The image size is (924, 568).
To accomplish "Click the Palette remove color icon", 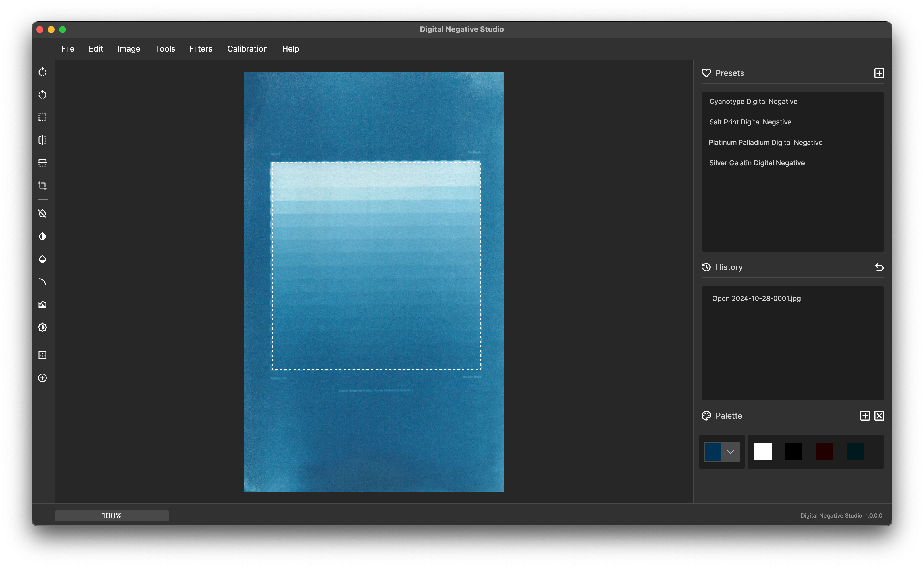I will click(879, 415).
